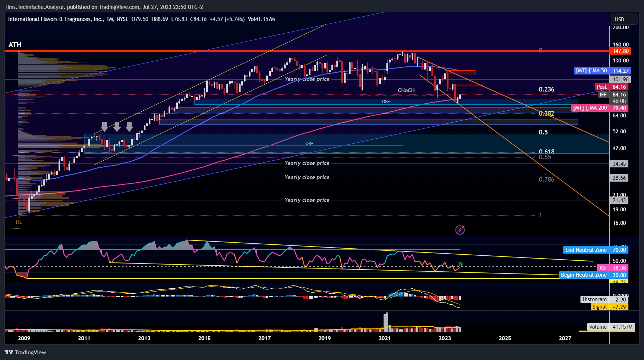Image resolution: width=644 pixels, height=360 pixels.
Task: Click the 0.65 Fibonacci level label
Action: [545, 157]
